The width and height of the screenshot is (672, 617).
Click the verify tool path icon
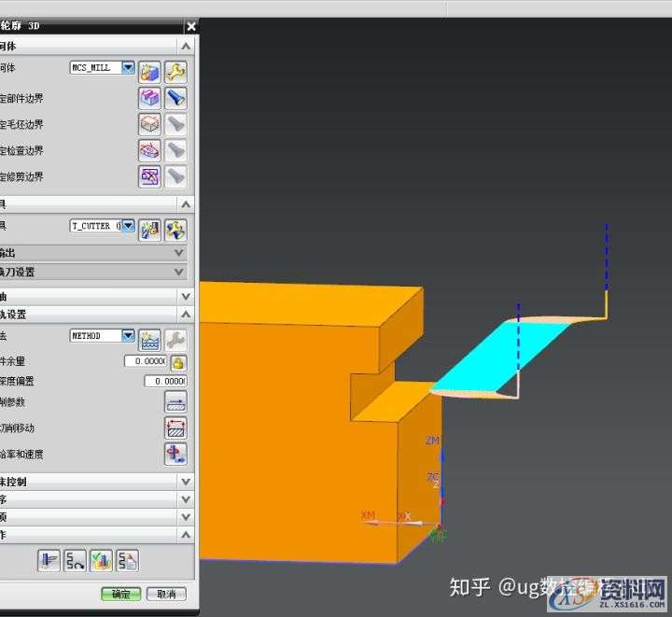tap(101, 560)
